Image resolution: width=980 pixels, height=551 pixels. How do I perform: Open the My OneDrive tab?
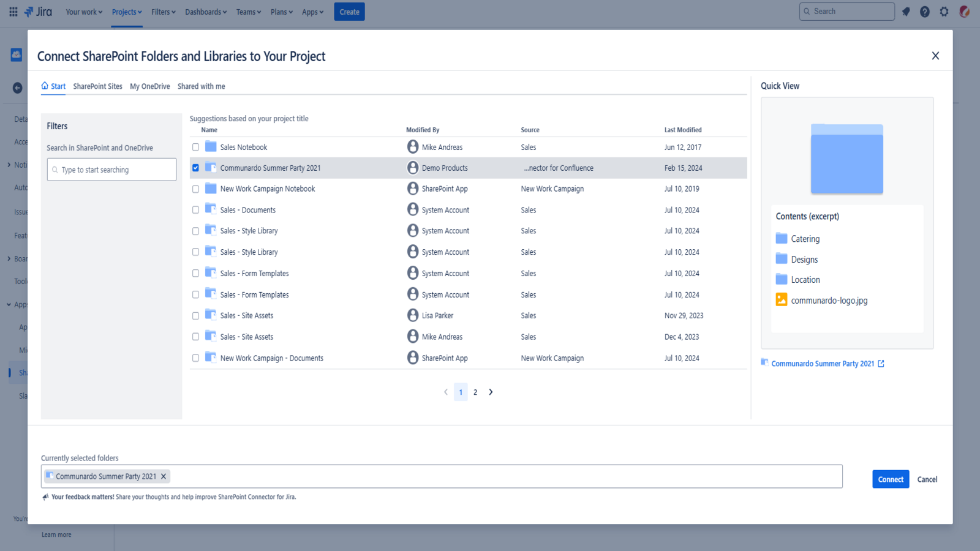(149, 86)
